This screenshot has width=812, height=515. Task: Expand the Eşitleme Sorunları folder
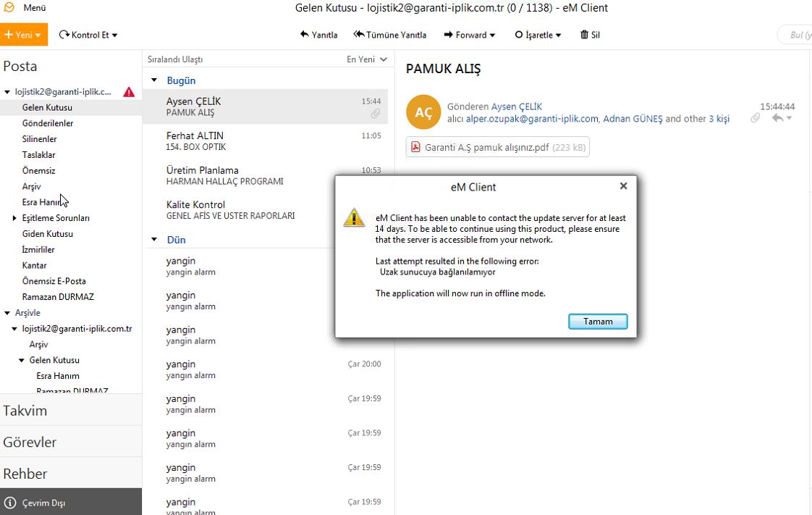pos(14,218)
